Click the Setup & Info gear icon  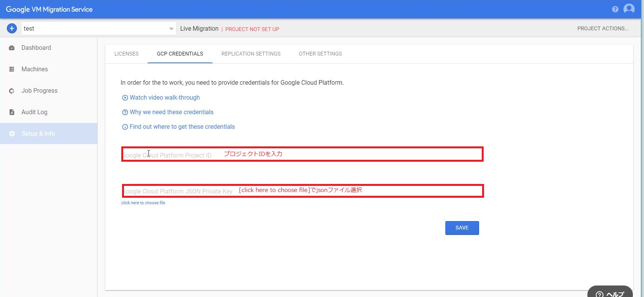12,134
